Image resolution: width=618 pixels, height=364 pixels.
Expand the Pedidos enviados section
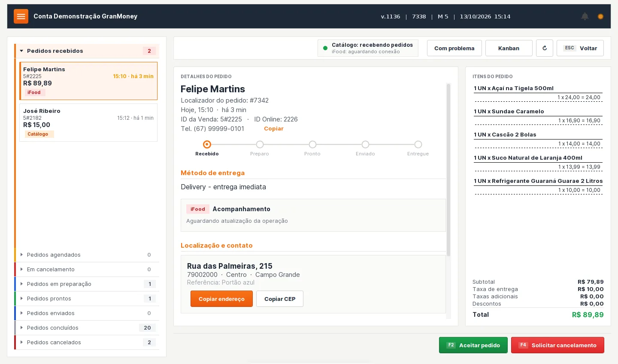[x=87, y=313]
